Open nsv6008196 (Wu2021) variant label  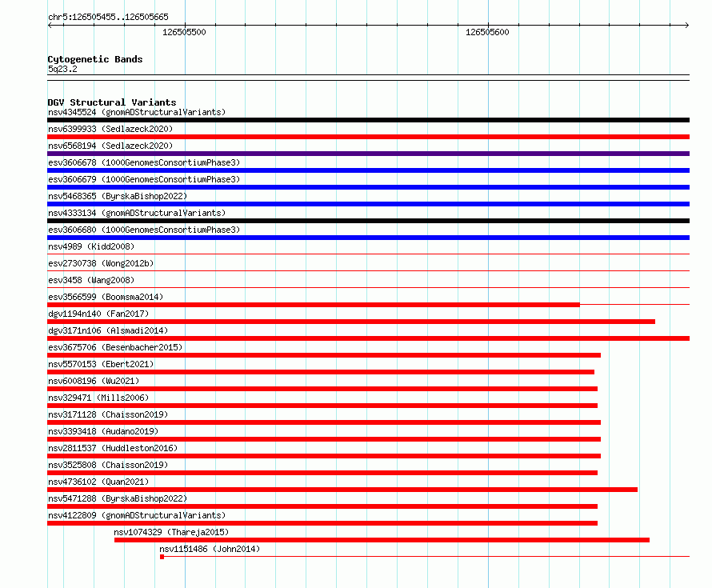(x=94, y=381)
